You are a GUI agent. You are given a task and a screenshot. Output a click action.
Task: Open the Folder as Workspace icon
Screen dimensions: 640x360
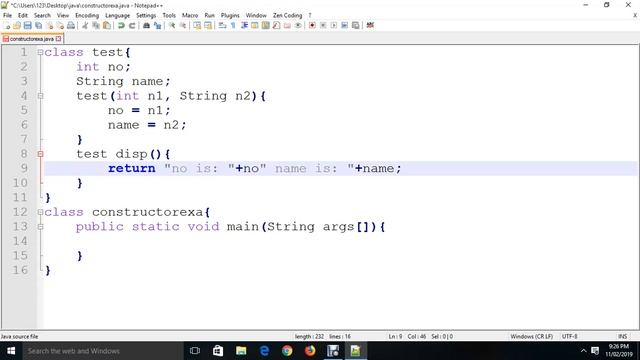(287, 25)
